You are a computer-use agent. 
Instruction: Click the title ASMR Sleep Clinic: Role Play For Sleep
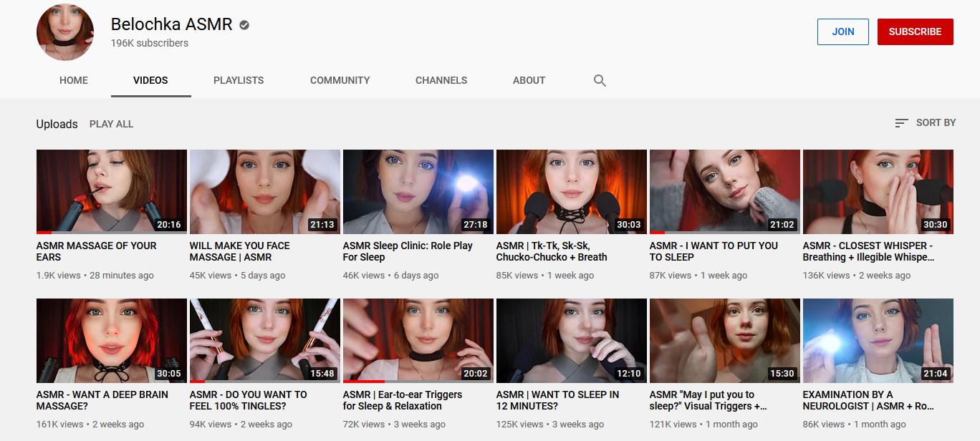click(x=408, y=251)
